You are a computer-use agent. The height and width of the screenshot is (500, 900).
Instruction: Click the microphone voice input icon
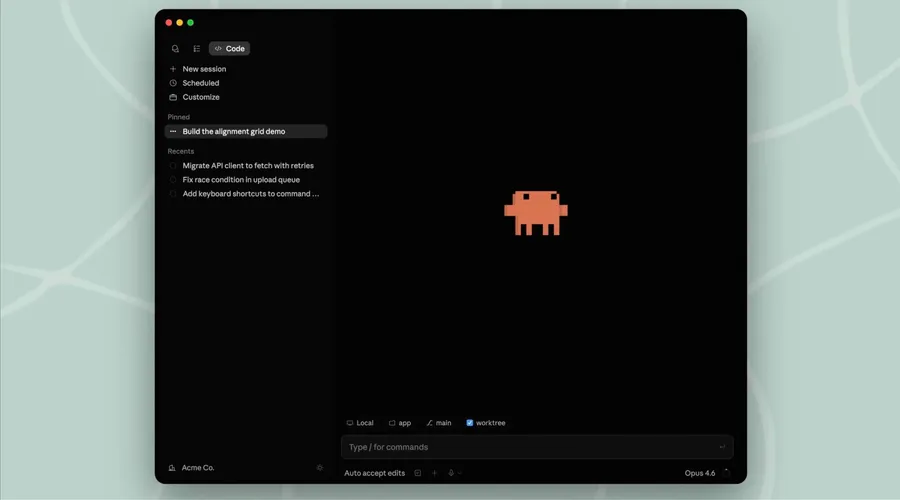coord(451,473)
